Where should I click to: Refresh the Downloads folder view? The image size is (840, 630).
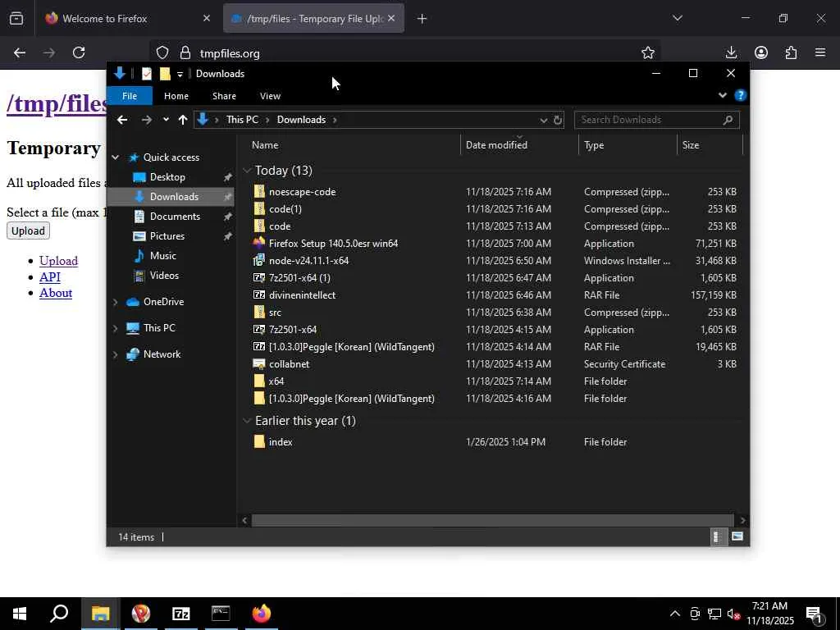pos(558,120)
